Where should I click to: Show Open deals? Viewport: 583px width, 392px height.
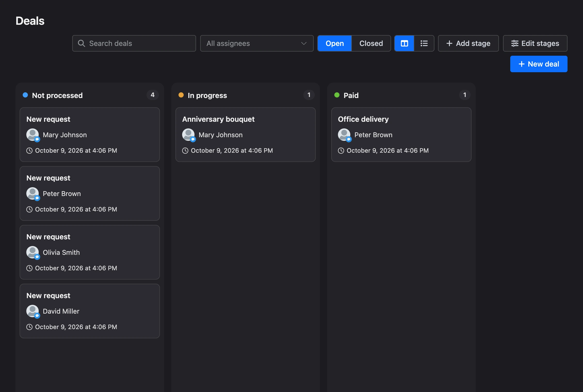[335, 43]
